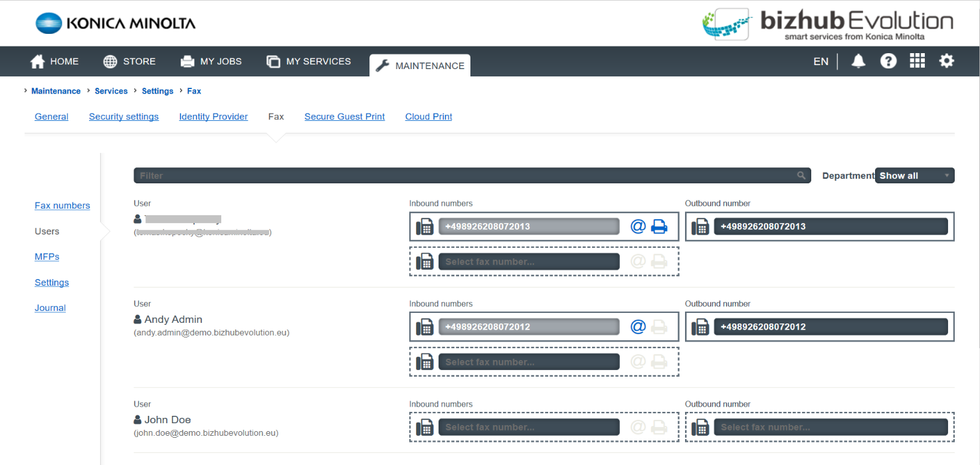Viewport: 980px width, 465px height.
Task: Toggle print delivery for Andy Admin's +498926208072012
Action: 659,327
